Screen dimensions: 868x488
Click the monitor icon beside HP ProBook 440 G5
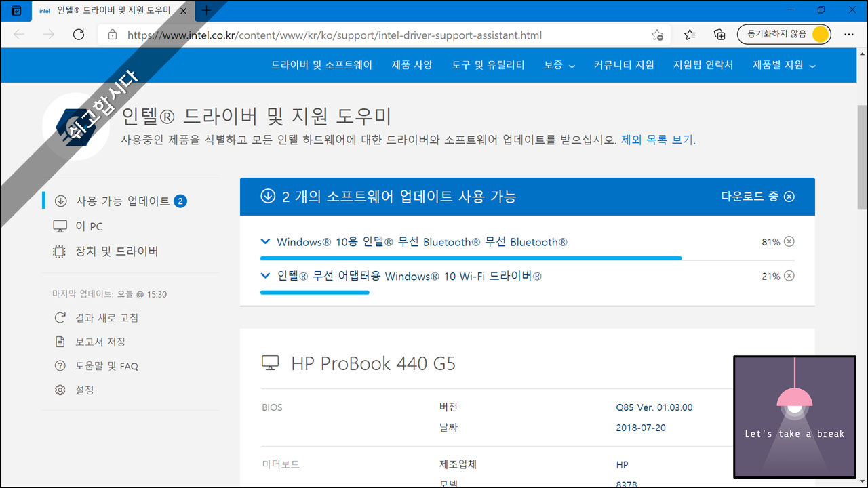coord(271,363)
